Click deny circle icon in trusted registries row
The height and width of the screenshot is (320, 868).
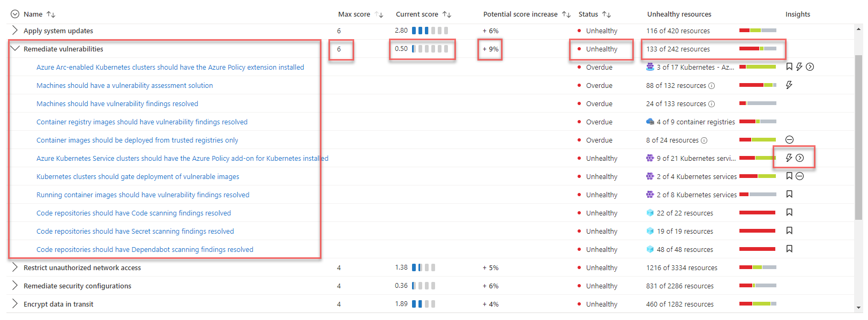pos(789,140)
